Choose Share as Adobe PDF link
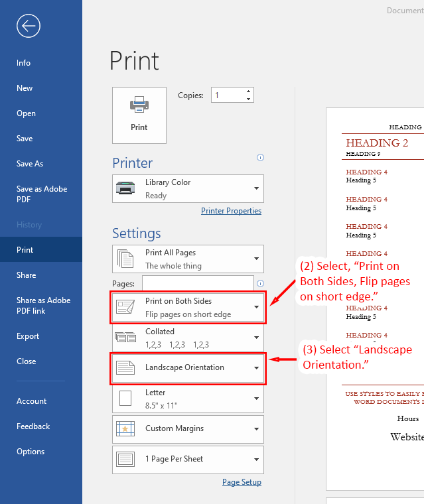The image size is (424, 504). point(41,306)
